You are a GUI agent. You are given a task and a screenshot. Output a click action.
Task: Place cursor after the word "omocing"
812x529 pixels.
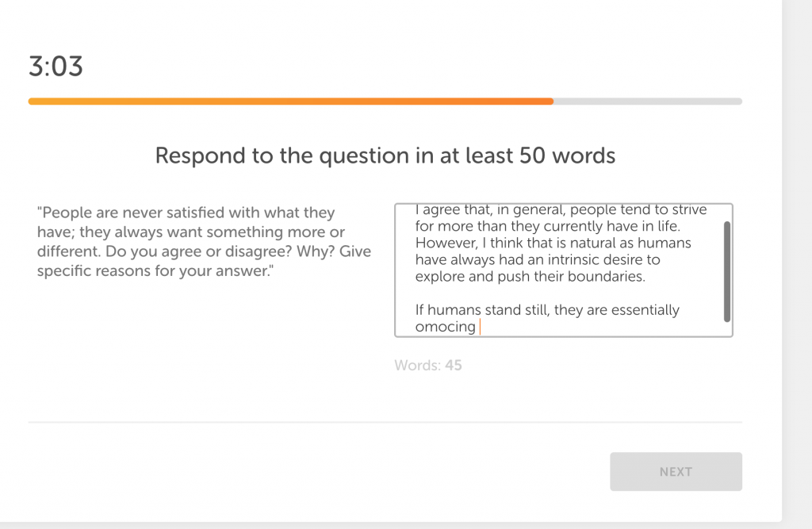[479, 327]
